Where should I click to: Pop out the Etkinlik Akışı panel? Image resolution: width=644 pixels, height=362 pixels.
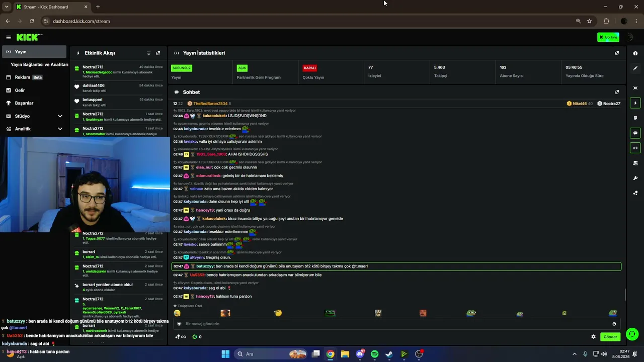pyautogui.click(x=158, y=53)
